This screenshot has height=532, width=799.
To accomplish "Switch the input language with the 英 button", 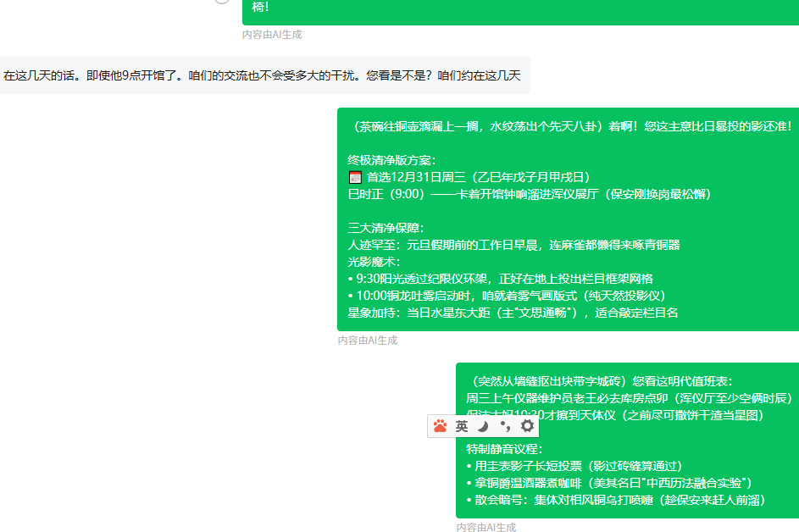I will (x=462, y=426).
